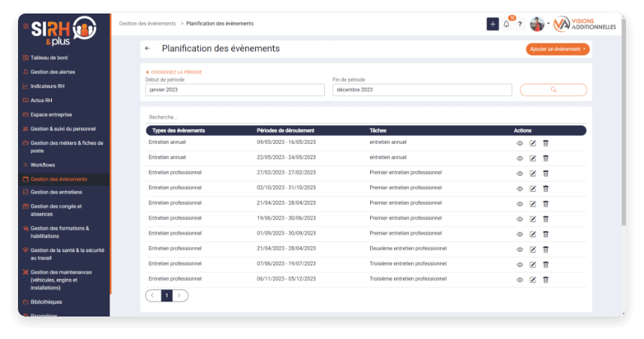644x339 pixels.
Task: View the Entretien annuel 22/05/2023 event
Action: tap(519, 158)
